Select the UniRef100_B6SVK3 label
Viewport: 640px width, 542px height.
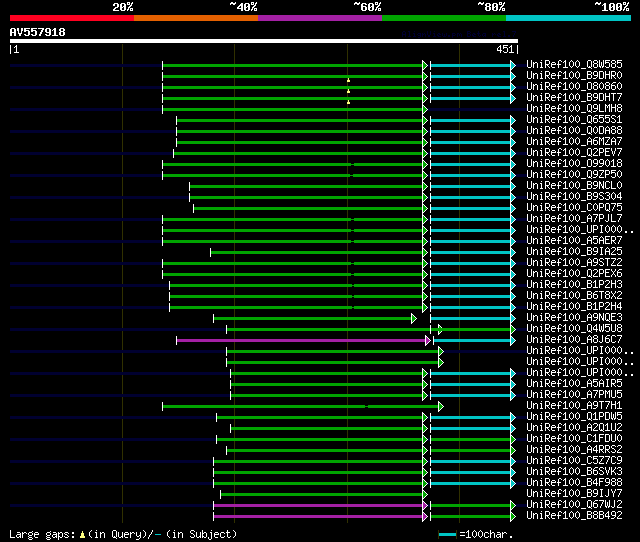(574, 472)
